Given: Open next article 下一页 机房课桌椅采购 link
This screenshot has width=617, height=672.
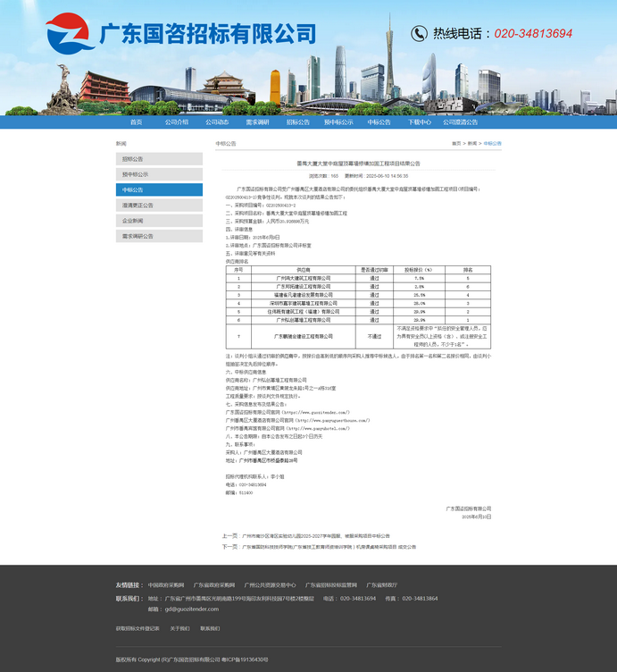Looking at the screenshot, I should click(x=329, y=547).
